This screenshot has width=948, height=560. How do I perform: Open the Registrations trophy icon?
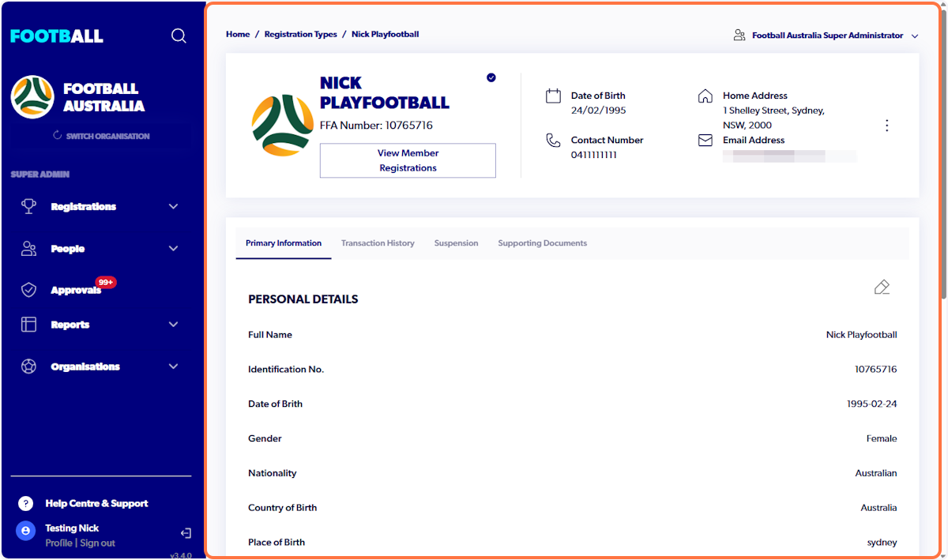point(28,206)
